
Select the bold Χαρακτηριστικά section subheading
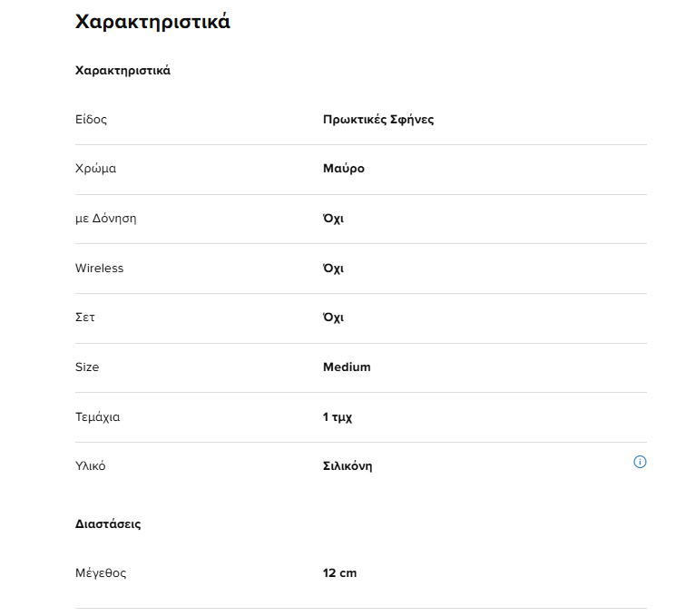[x=122, y=71]
